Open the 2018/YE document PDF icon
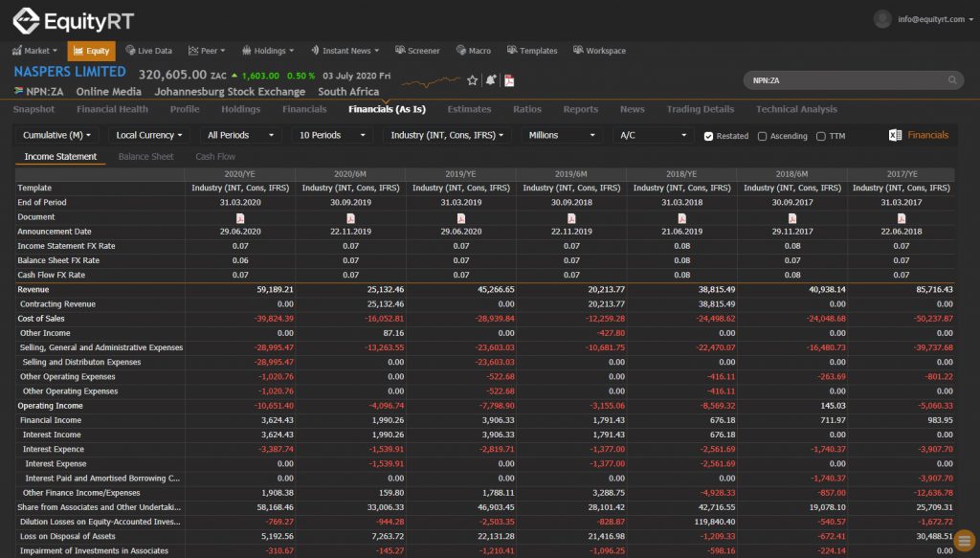The image size is (980, 558). click(681, 217)
